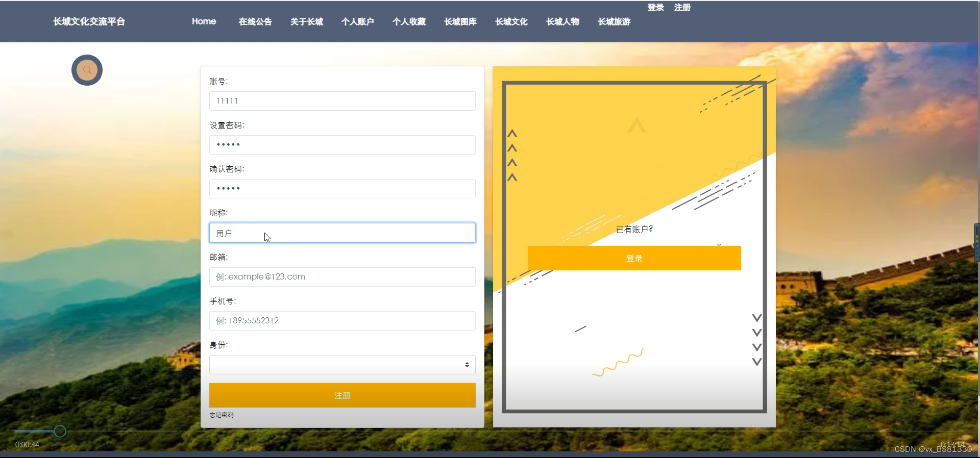Go to 长城人物 page
The image size is (980, 458).
pyautogui.click(x=562, y=21)
